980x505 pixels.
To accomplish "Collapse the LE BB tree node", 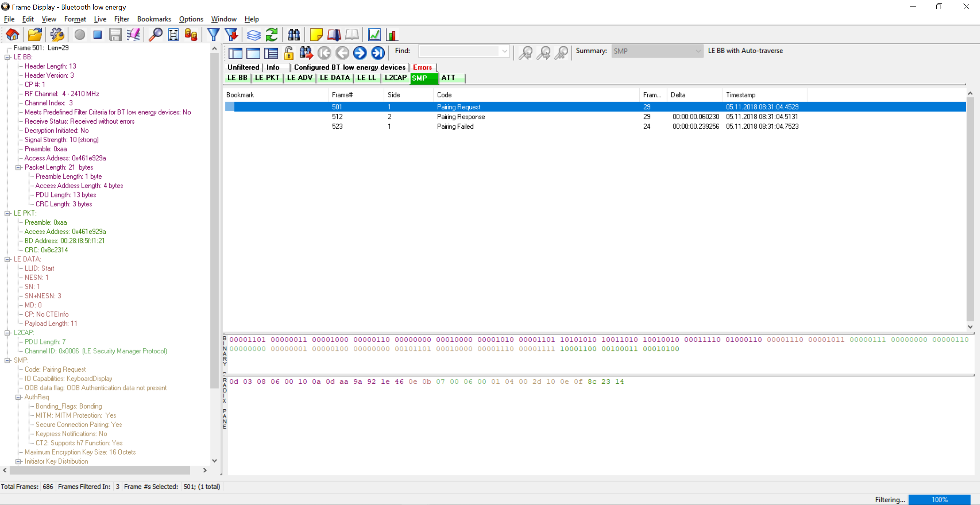I will click(x=7, y=57).
